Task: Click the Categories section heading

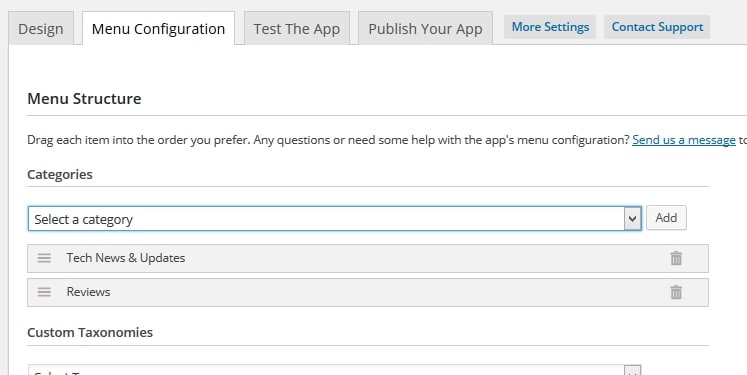Action: click(60, 174)
